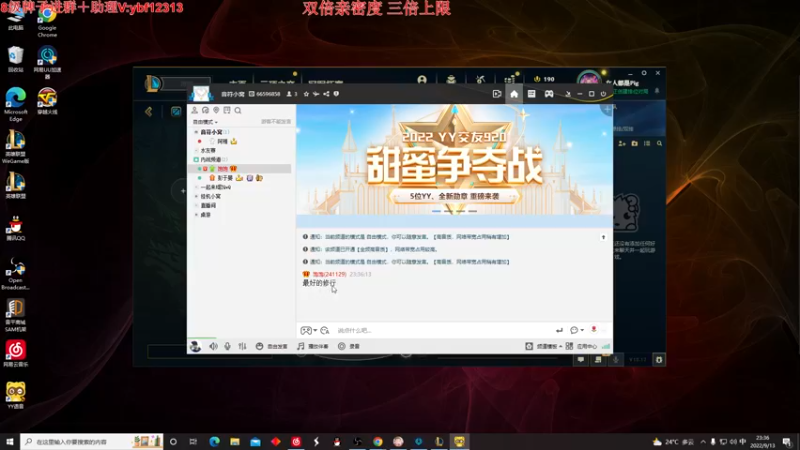Select user 彭于晏 in channel tree
Viewport: 800px width, 450px height.
point(225,178)
